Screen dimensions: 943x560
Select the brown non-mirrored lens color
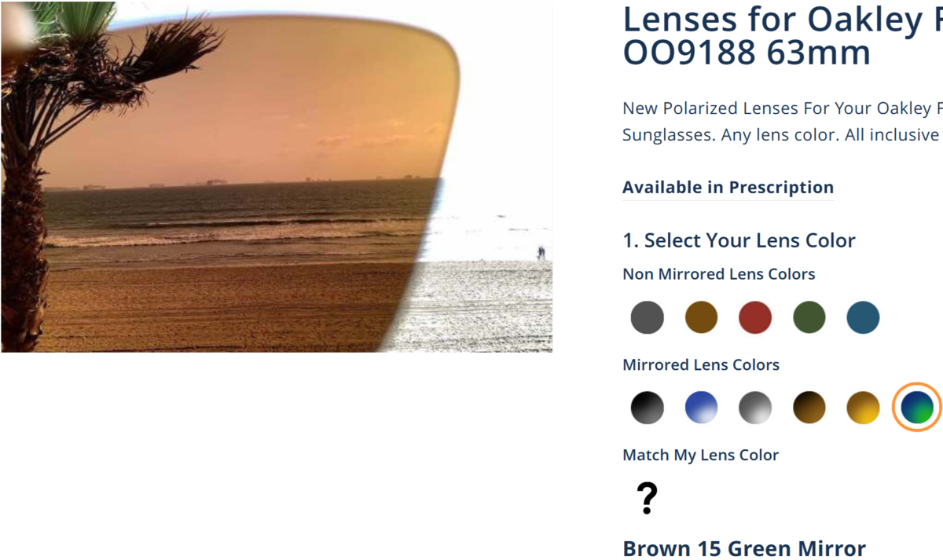701,317
